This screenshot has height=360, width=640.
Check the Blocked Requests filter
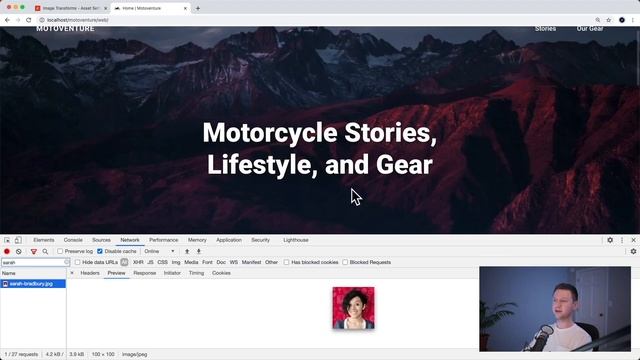point(345,262)
